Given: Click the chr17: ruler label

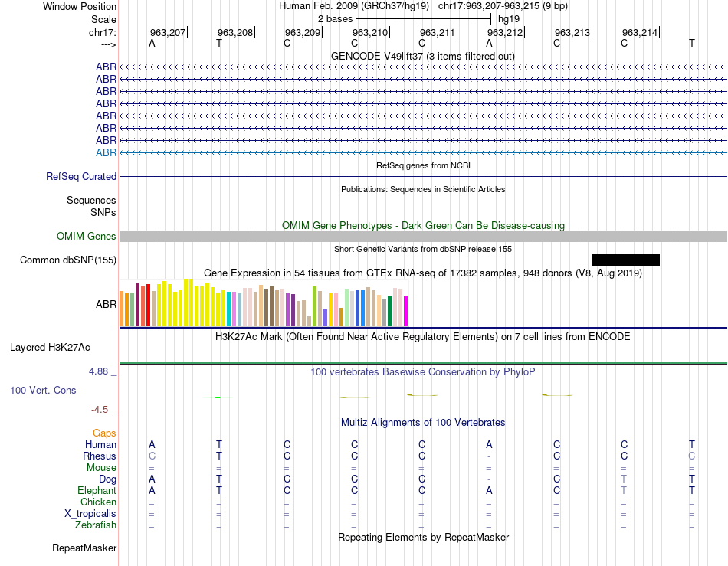Looking at the screenshot, I should coord(103,32).
